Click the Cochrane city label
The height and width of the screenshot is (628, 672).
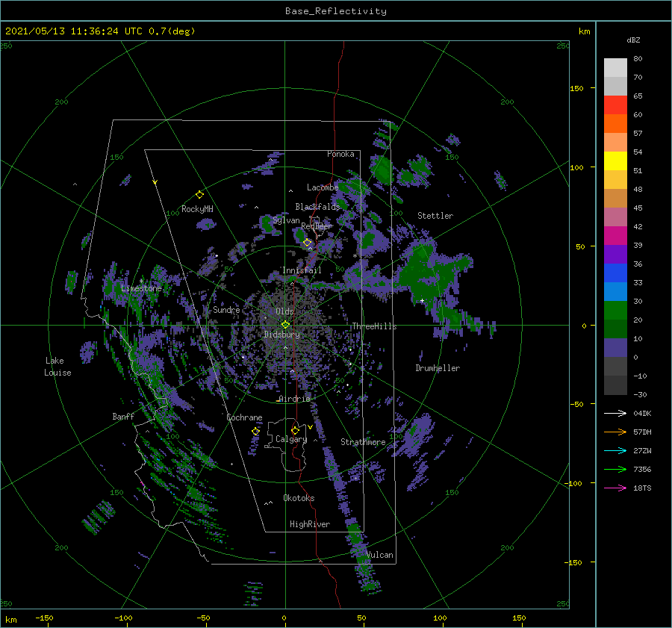point(244,417)
